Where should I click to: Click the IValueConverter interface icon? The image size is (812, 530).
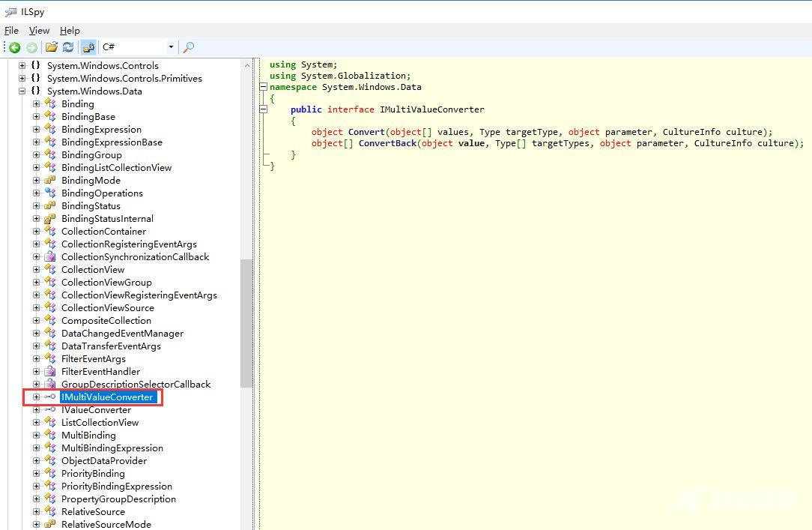click(50, 410)
